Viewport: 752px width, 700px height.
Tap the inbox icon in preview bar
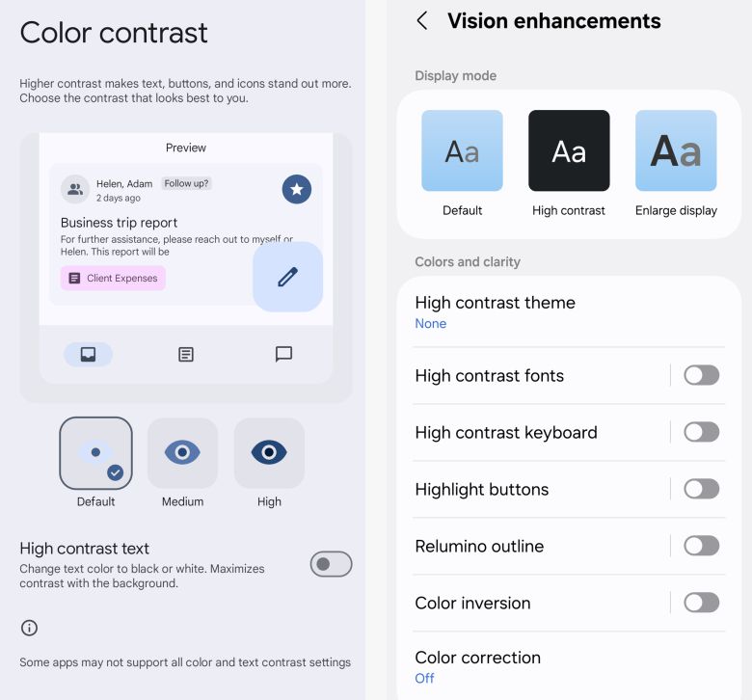[x=89, y=355]
